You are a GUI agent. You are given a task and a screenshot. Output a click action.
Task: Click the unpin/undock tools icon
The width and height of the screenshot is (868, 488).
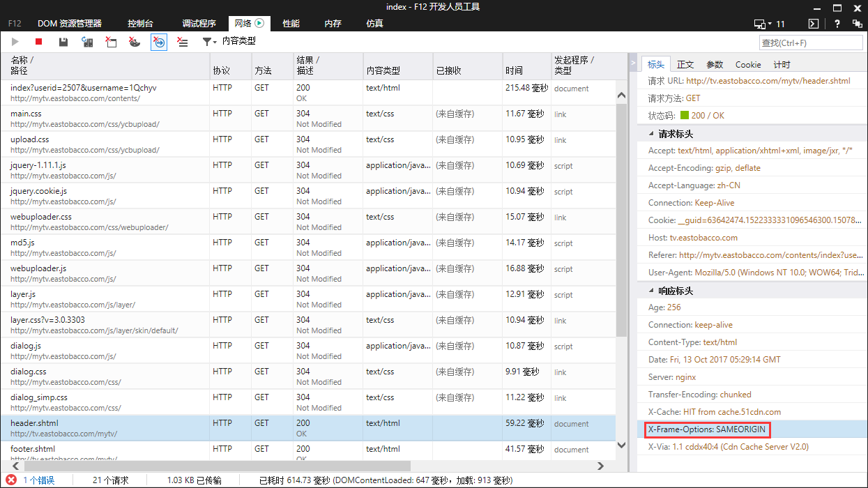(x=857, y=24)
